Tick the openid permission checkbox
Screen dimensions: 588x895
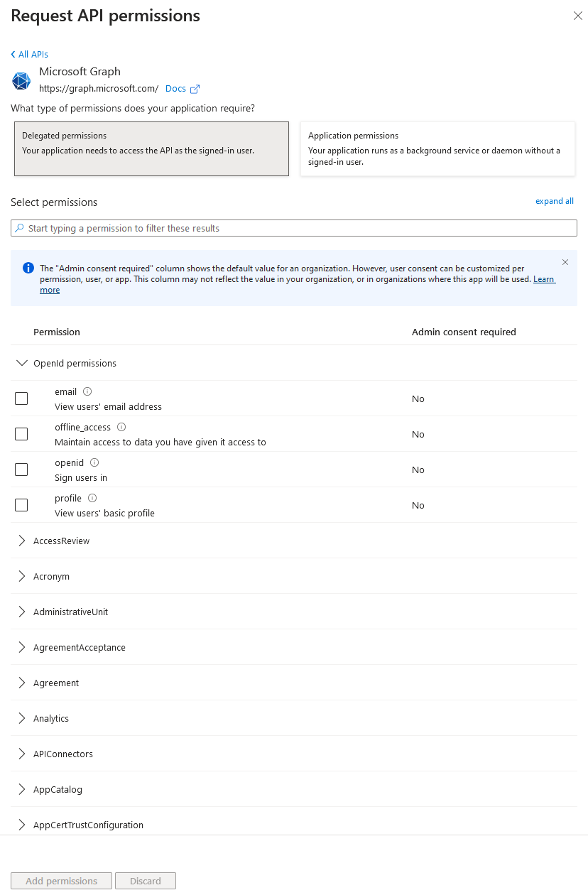[21, 470]
